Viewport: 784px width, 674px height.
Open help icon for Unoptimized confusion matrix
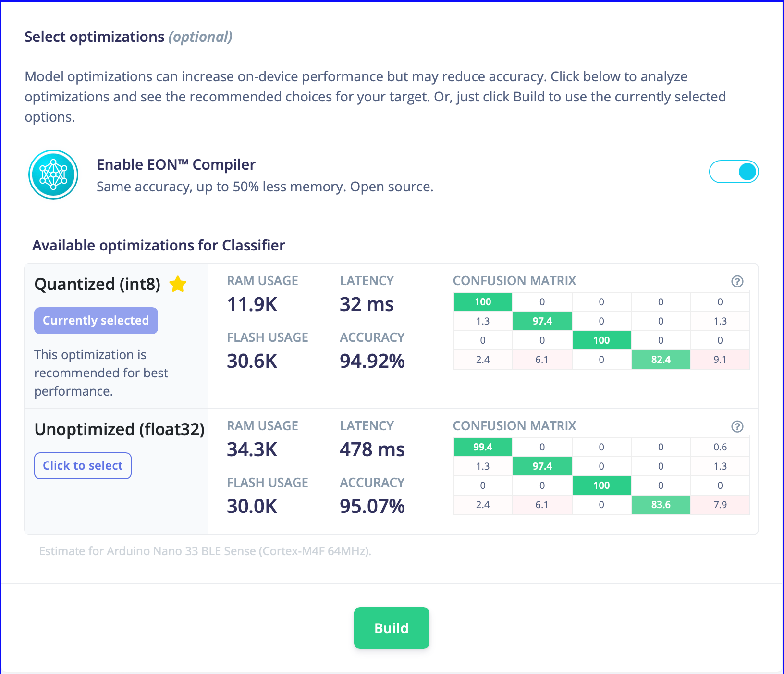tap(737, 426)
